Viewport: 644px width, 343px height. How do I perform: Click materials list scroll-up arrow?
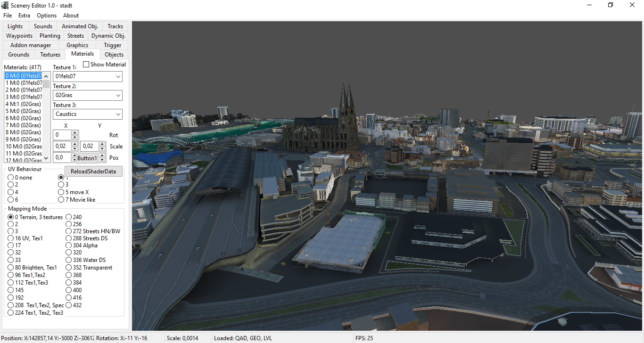pyautogui.click(x=46, y=76)
